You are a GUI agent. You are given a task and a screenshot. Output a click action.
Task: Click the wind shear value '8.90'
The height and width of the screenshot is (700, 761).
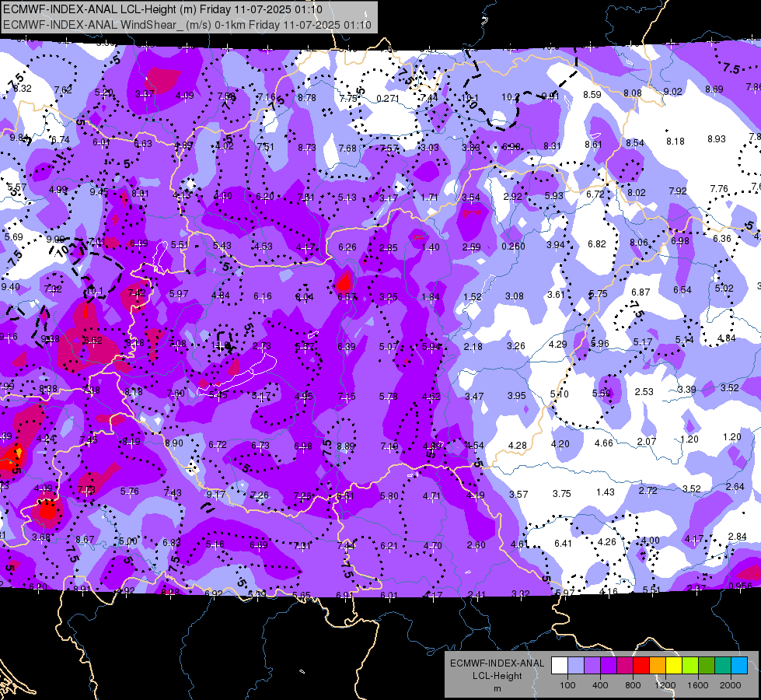click(174, 443)
